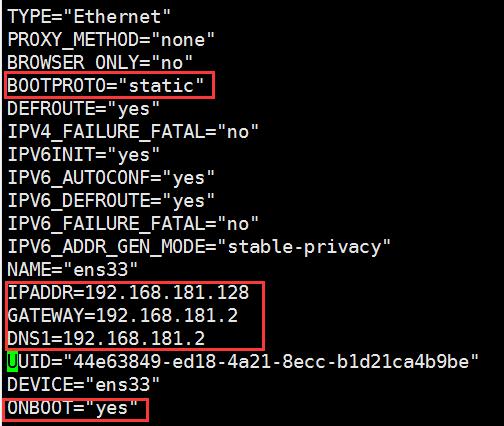Click the DNS1=192.168.181.2 line

tap(106, 338)
